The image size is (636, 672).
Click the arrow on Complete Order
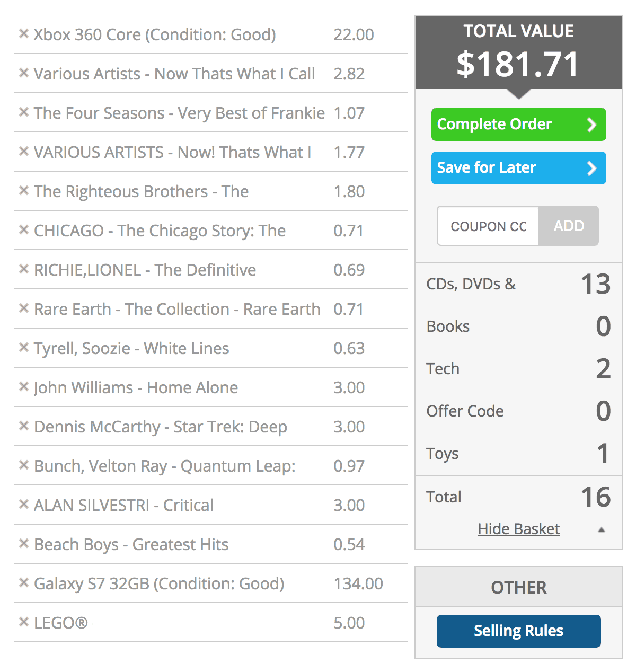[x=592, y=125]
